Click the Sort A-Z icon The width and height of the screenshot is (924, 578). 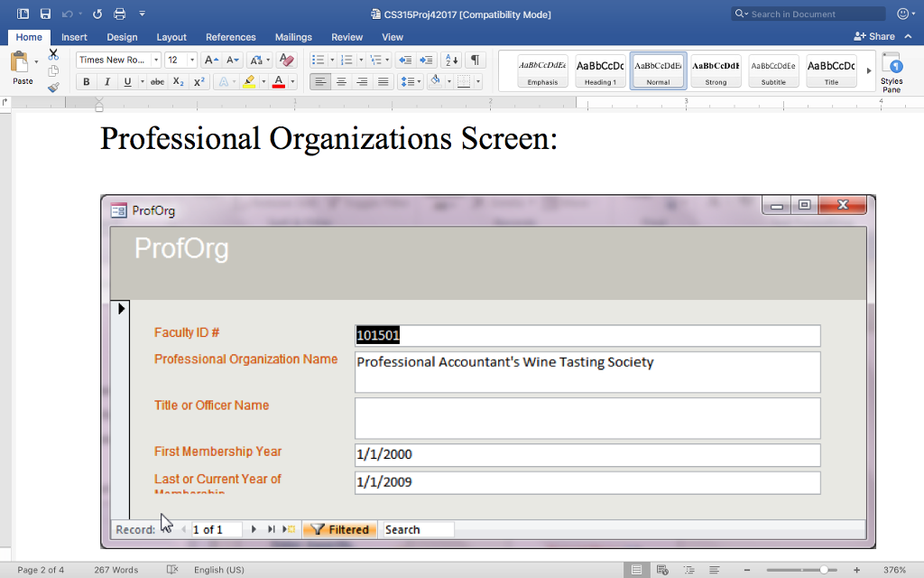click(x=451, y=61)
